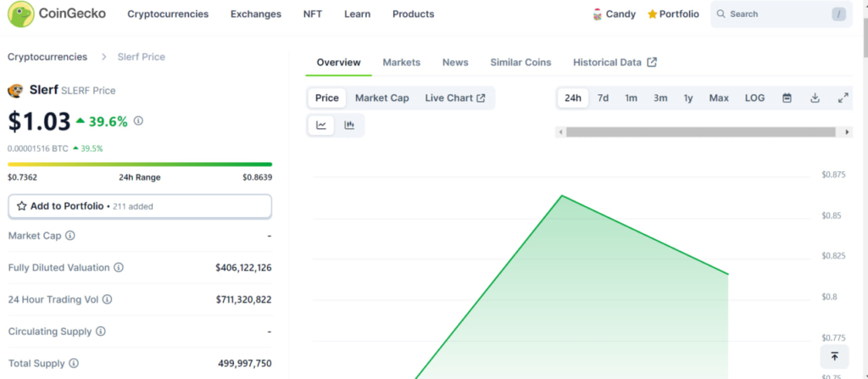Open the Live Chart link
This screenshot has width=868, height=379.
[x=455, y=98]
